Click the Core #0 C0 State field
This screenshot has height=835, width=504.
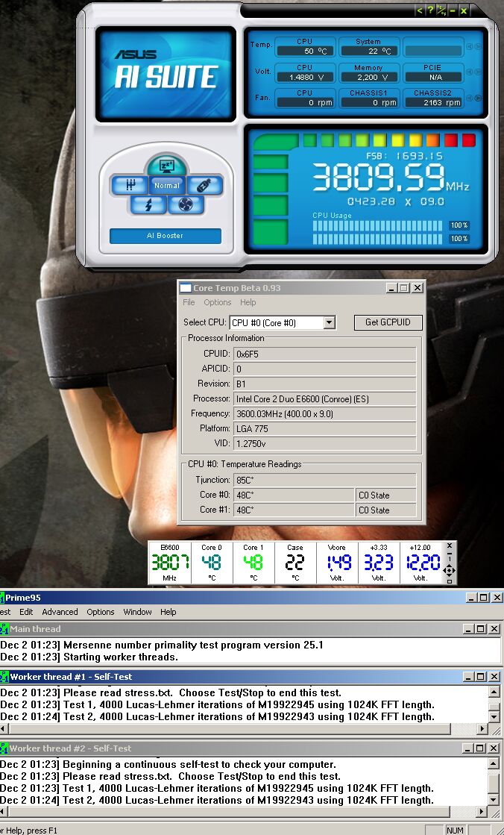pyautogui.click(x=386, y=495)
